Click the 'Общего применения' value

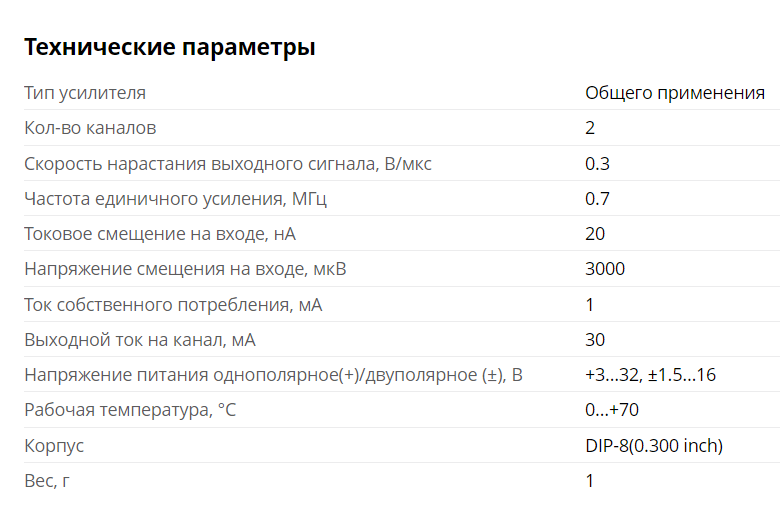675,93
